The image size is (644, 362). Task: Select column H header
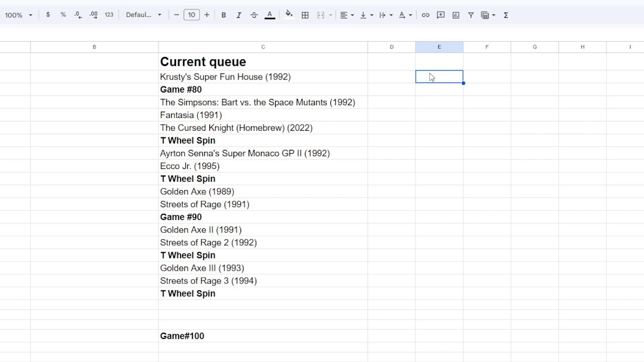[x=583, y=47]
